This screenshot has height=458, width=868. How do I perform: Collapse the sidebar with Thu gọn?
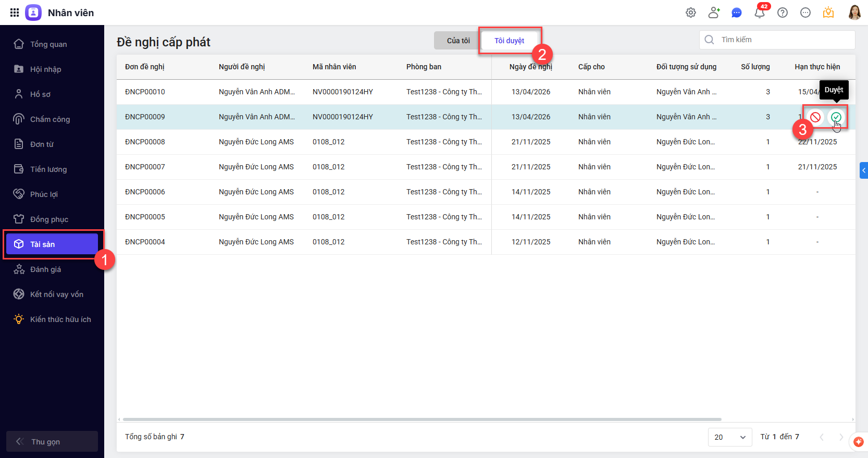coord(52,441)
